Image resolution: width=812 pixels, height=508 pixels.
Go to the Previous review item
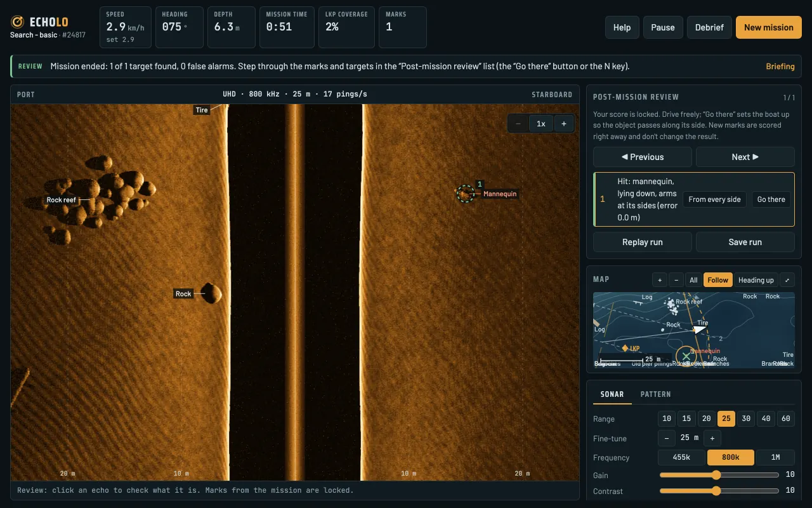[643, 157]
